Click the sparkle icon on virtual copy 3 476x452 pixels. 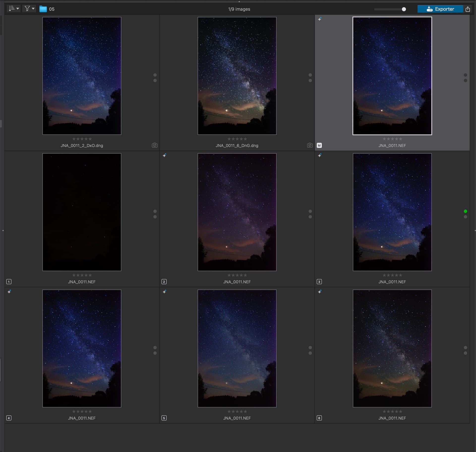pos(320,155)
